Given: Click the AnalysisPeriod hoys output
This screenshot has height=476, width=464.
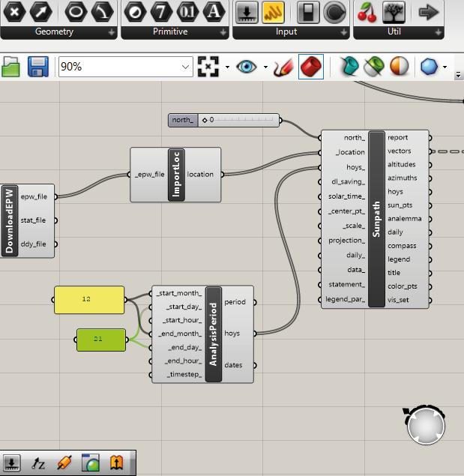Looking at the screenshot, I should click(232, 334).
